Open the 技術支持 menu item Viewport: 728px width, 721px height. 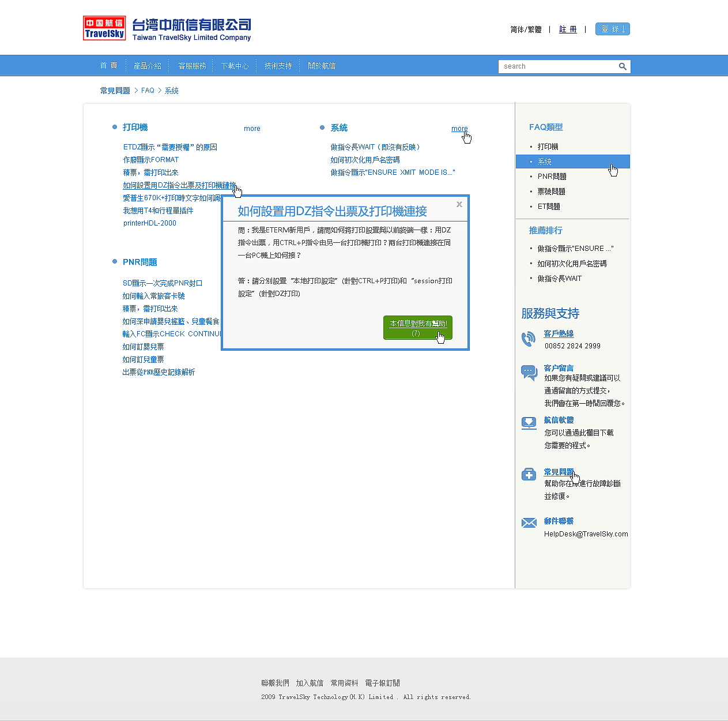click(x=278, y=65)
